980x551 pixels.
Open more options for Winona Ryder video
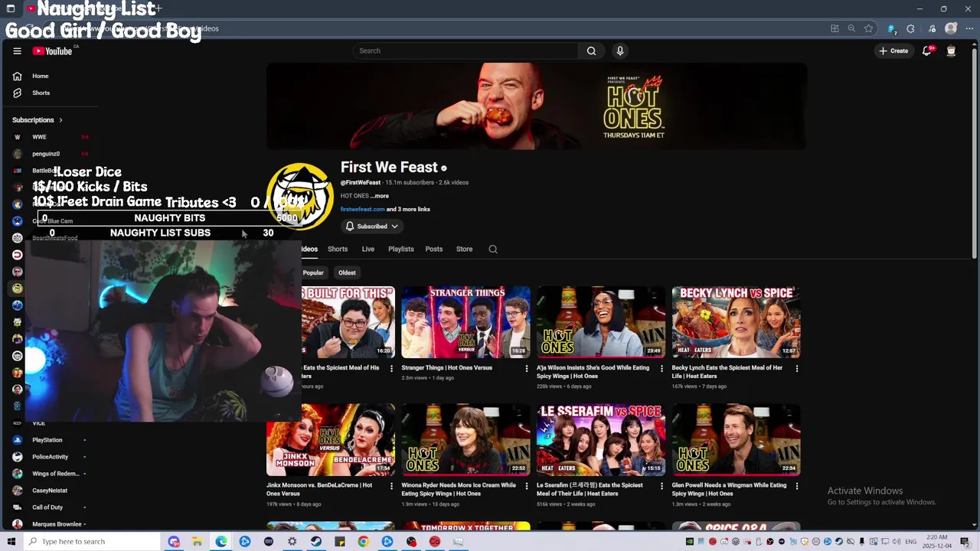526,485
